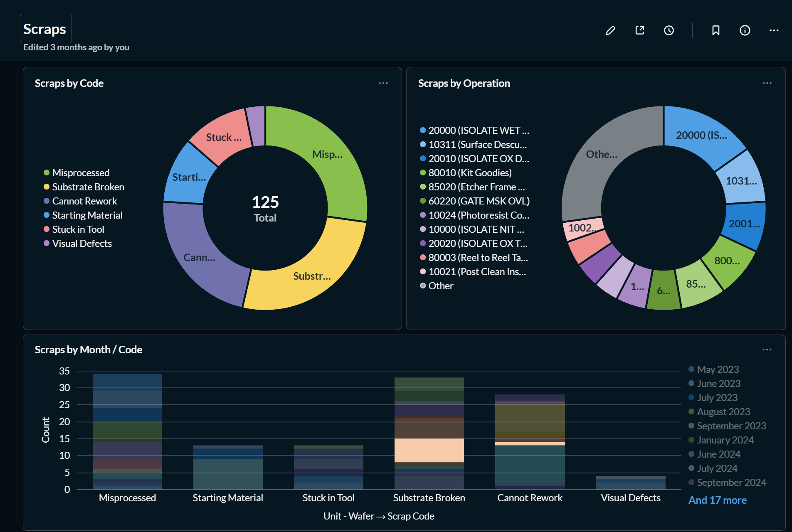The height and width of the screenshot is (532, 792).
Task: Toggle Stuck in Tool legend item
Action: 74,229
